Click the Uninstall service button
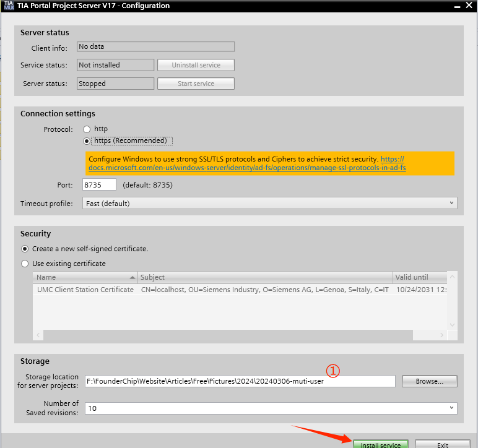The height and width of the screenshot is (448, 478). (x=196, y=65)
